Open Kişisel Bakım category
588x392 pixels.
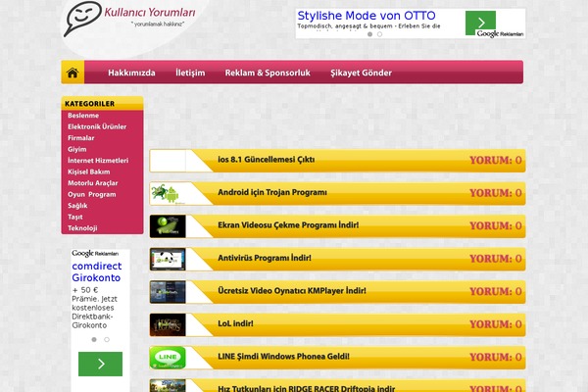coord(89,171)
